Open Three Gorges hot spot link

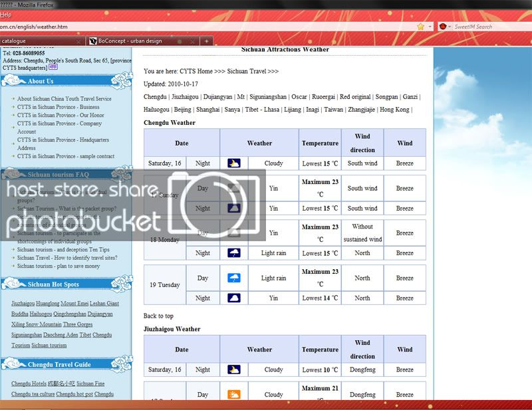(x=78, y=324)
